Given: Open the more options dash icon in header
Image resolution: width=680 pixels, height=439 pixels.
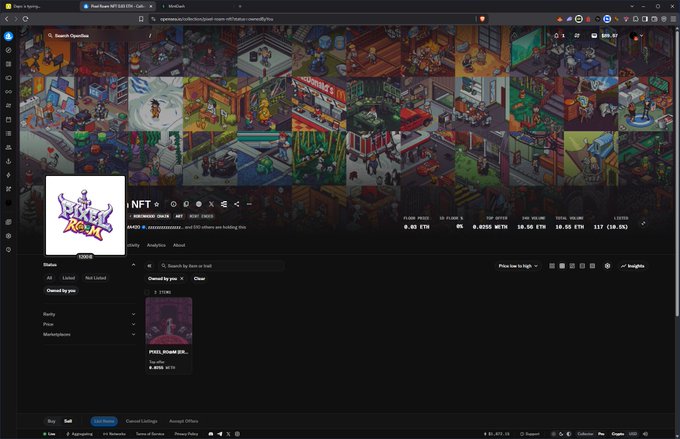Looking at the screenshot, I should [249, 204].
